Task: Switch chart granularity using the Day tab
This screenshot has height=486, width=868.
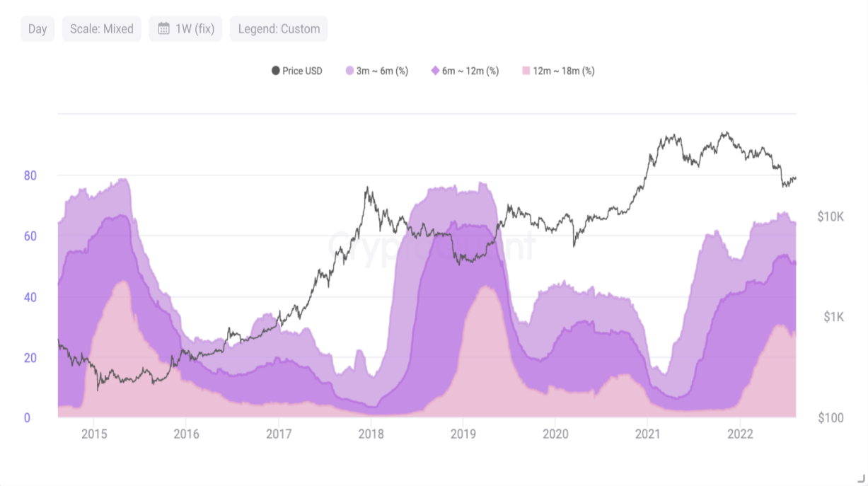Action: [x=37, y=28]
